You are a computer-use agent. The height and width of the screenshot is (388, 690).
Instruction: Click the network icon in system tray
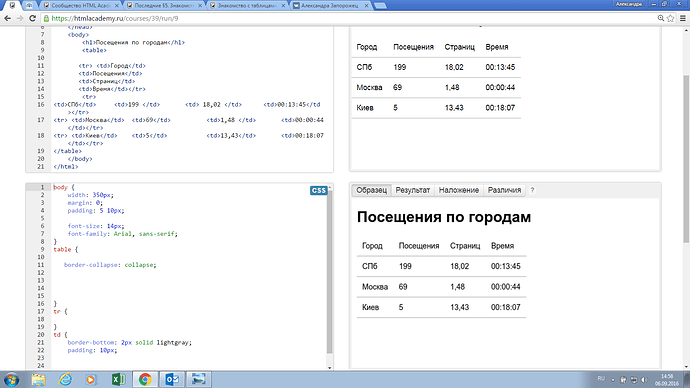[634, 380]
